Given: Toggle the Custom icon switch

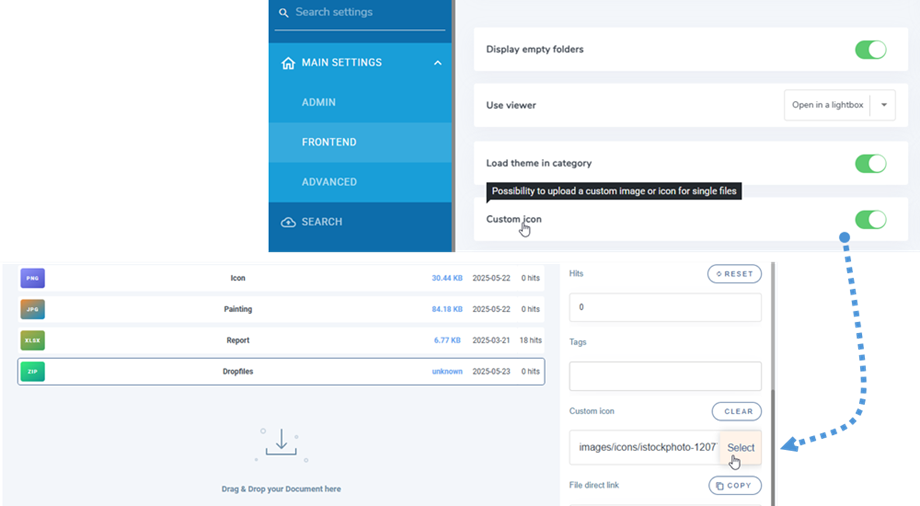Looking at the screenshot, I should [870, 219].
